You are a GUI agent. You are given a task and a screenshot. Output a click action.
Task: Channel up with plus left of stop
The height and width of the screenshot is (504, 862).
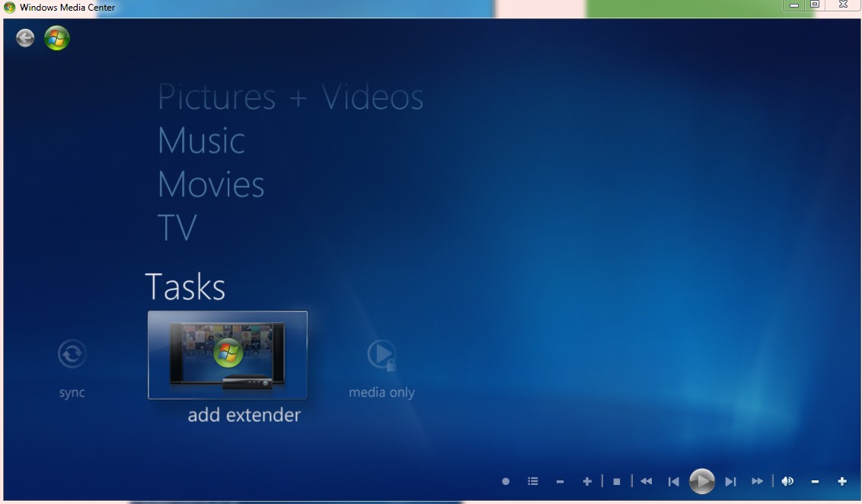587,481
